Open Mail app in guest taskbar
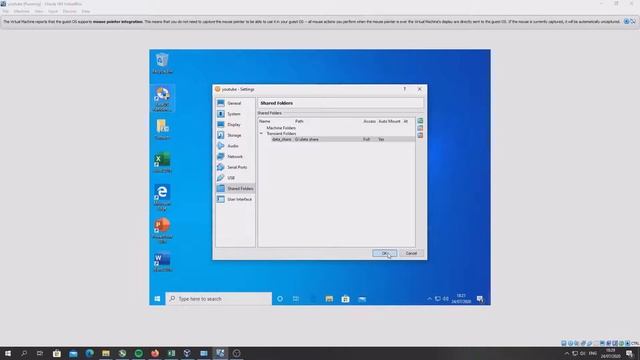 [362, 299]
